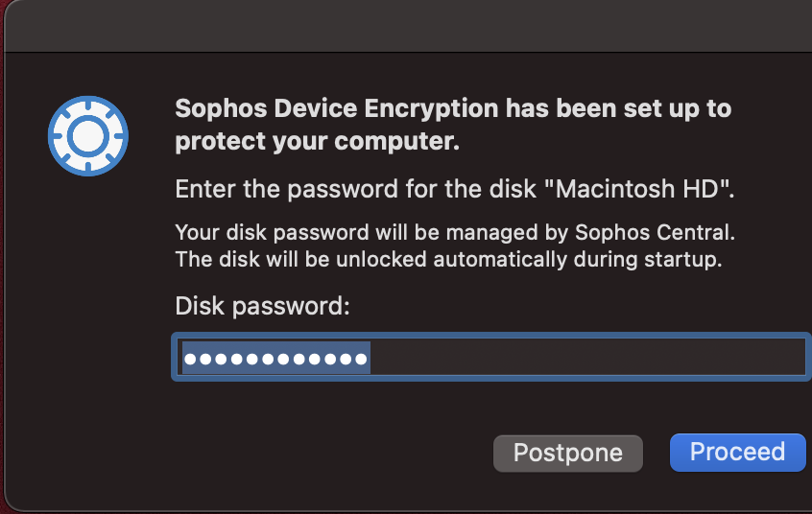Screen dimensions: 812x514
Task: Click the blank space left of the Postpone button
Action: point(331,453)
